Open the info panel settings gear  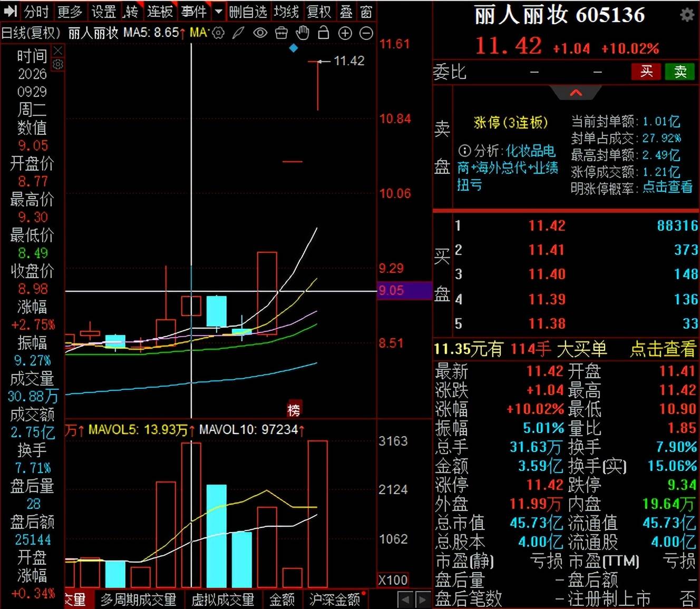click(58, 64)
